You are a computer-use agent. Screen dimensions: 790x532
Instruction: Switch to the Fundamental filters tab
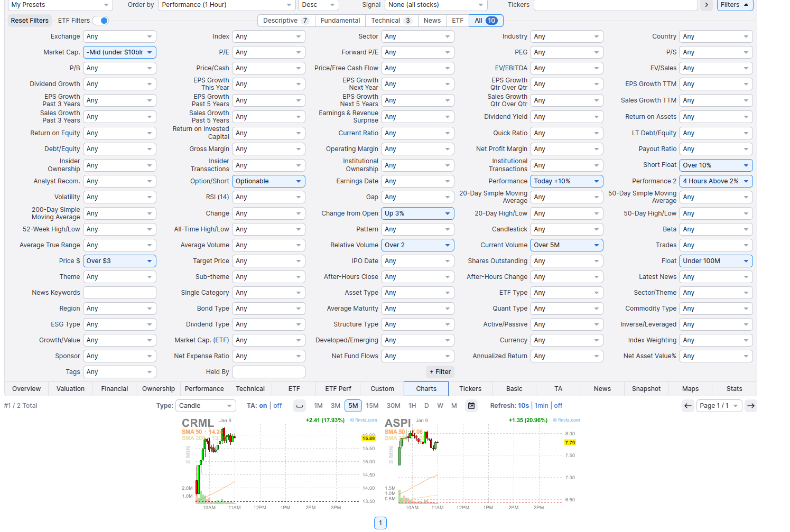coord(340,21)
